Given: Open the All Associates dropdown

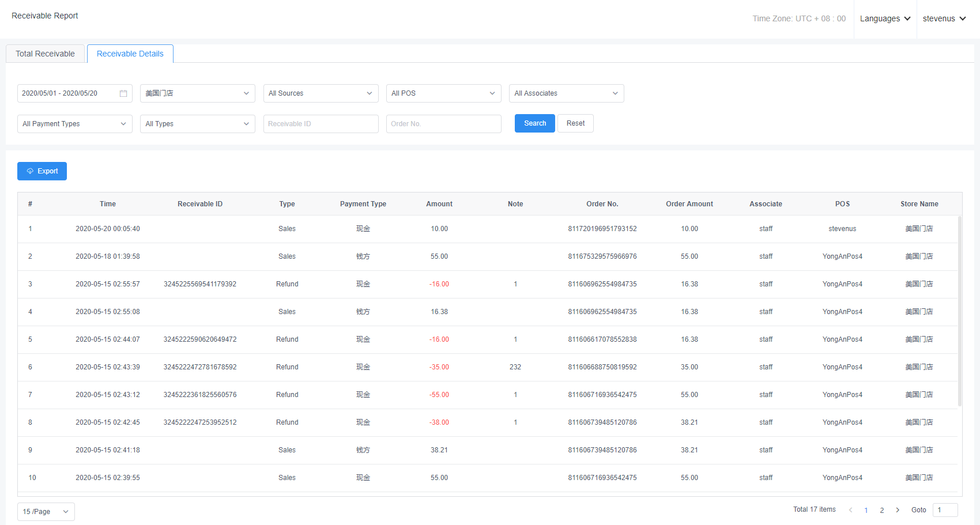Looking at the screenshot, I should 566,93.
